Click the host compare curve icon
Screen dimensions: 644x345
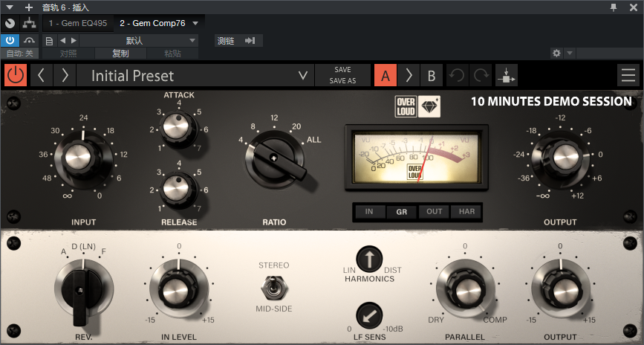(x=29, y=40)
